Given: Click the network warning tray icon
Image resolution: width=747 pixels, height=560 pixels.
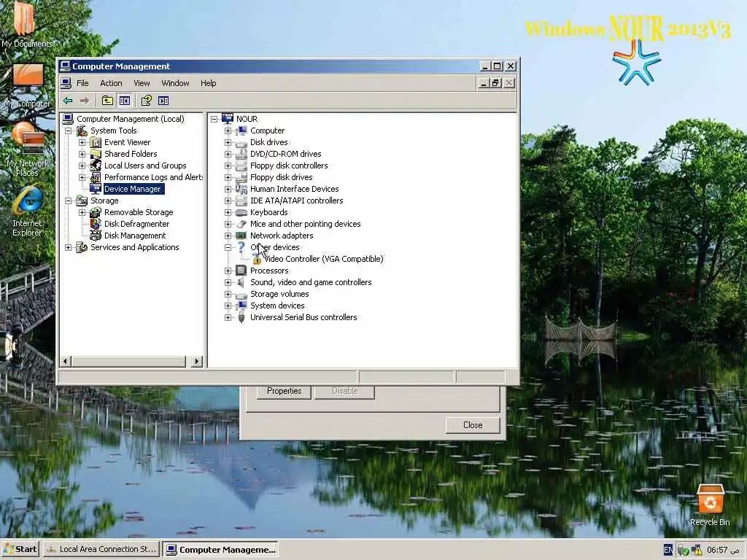Looking at the screenshot, I should [697, 551].
